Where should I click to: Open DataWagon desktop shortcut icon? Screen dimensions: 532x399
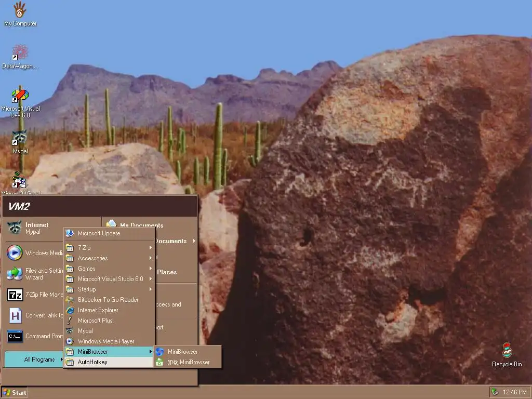pyautogui.click(x=20, y=52)
